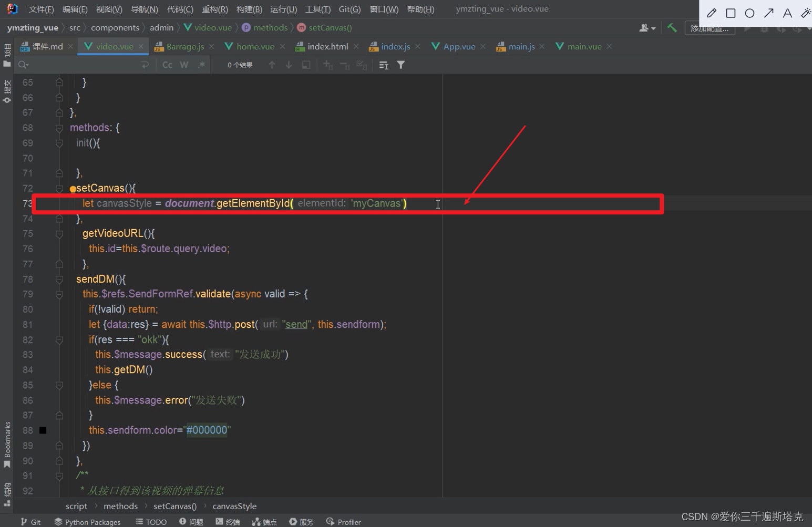Collapse the validate callback fold at line 79
Screen dimensions: 812x527
[x=59, y=294]
